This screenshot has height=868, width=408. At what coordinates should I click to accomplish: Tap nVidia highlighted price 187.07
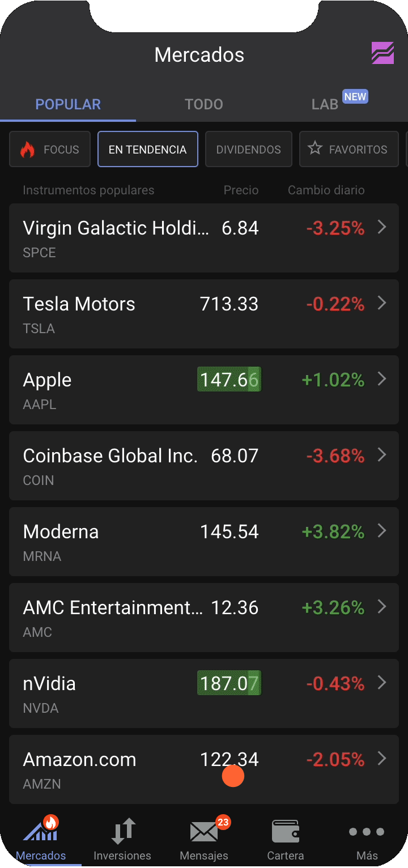[x=229, y=683]
